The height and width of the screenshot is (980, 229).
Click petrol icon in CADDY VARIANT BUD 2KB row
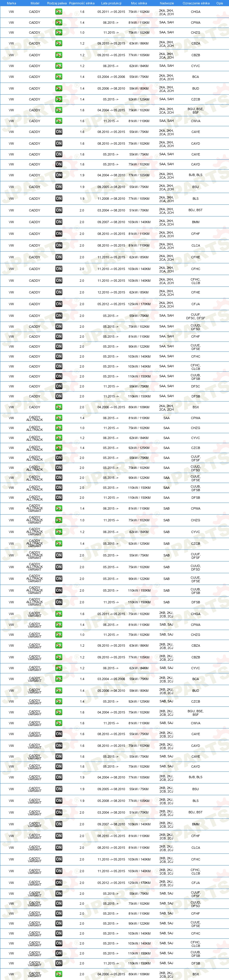pos(59,691)
